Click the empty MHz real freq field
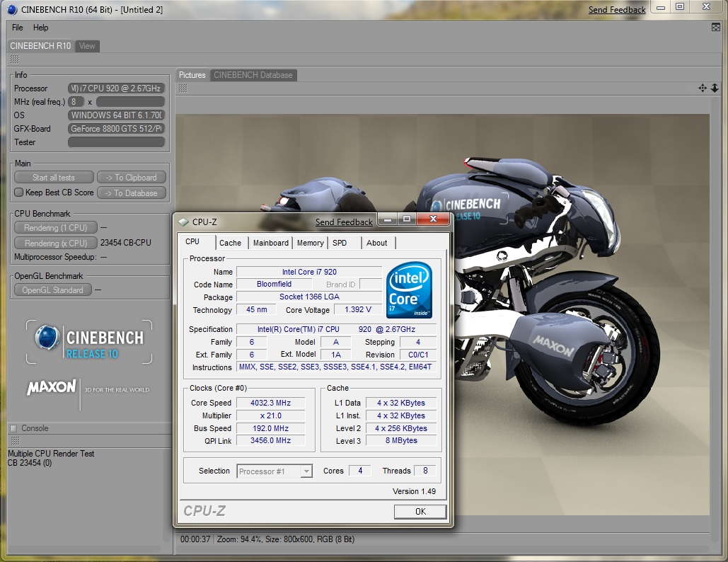The width and height of the screenshot is (728, 562). [130, 102]
